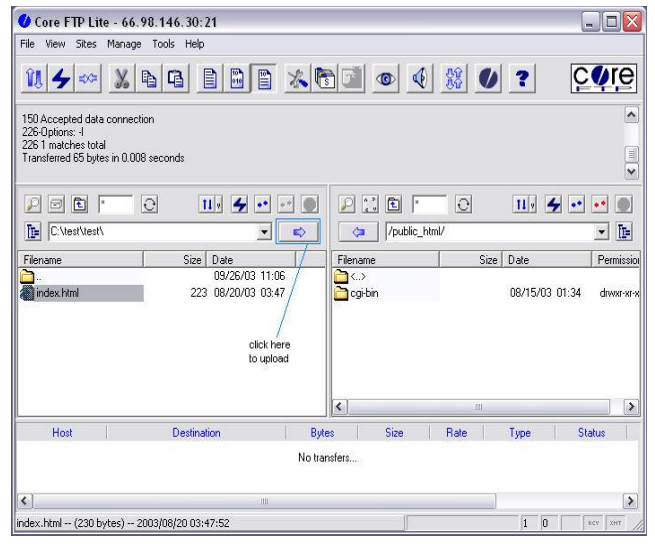Click the tree view icon beside /public_html/

(625, 231)
